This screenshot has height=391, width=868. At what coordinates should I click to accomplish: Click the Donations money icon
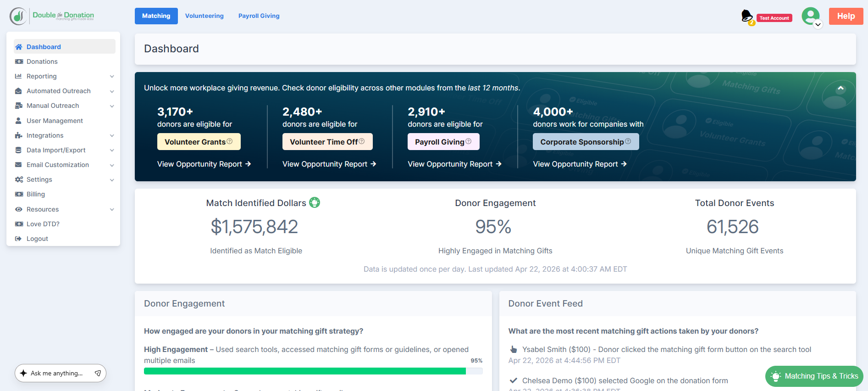click(19, 61)
